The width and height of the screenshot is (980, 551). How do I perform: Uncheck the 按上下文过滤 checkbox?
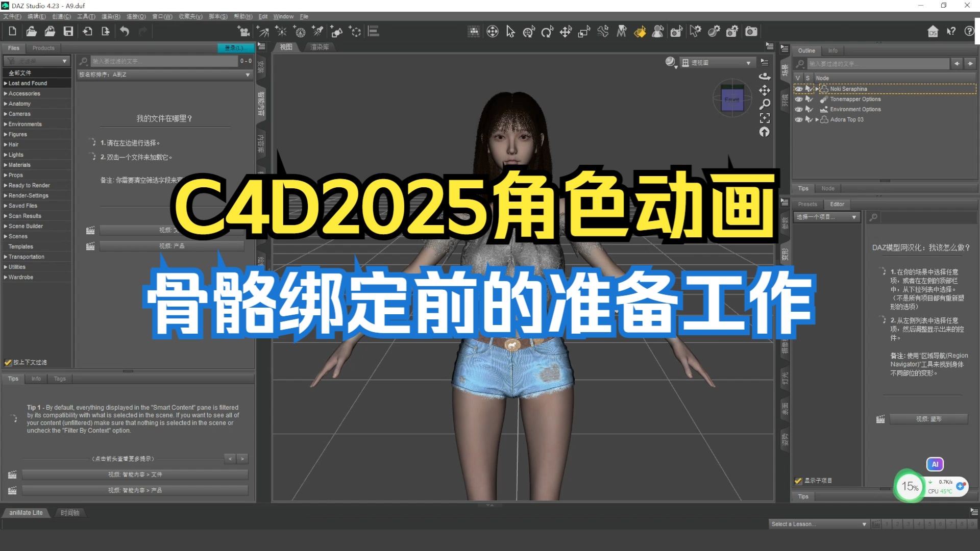click(8, 362)
